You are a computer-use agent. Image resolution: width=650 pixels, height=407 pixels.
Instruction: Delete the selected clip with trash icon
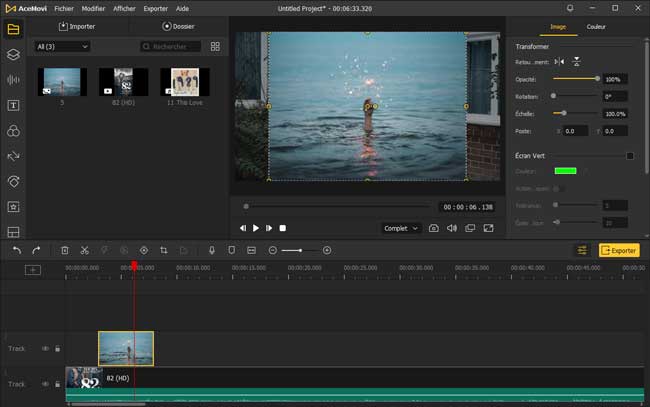(x=65, y=250)
